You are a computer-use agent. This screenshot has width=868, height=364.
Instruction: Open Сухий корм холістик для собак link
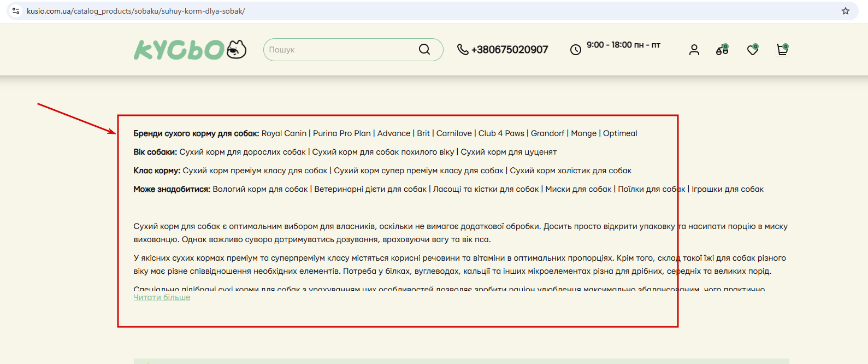[x=570, y=171]
